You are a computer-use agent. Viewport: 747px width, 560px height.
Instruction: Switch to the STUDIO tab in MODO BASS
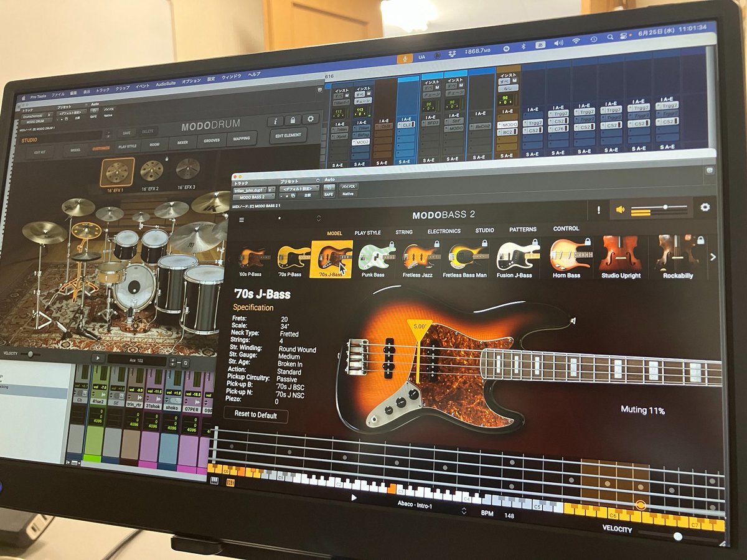[485, 230]
